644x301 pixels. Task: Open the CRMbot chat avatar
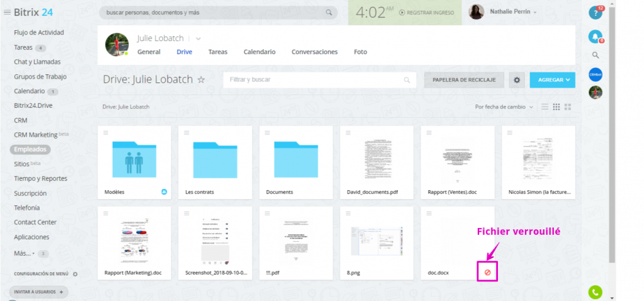[595, 74]
